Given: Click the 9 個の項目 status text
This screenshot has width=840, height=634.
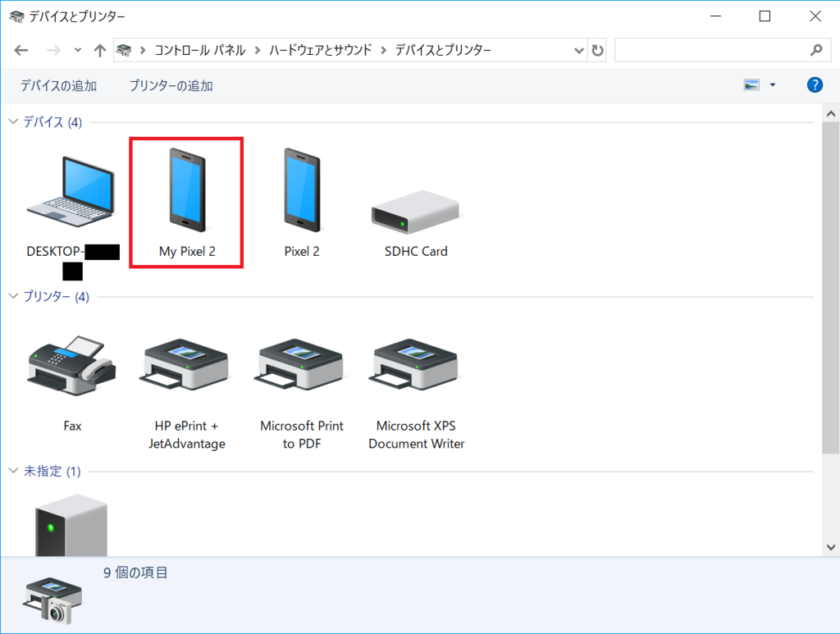Looking at the screenshot, I should pyautogui.click(x=135, y=572).
